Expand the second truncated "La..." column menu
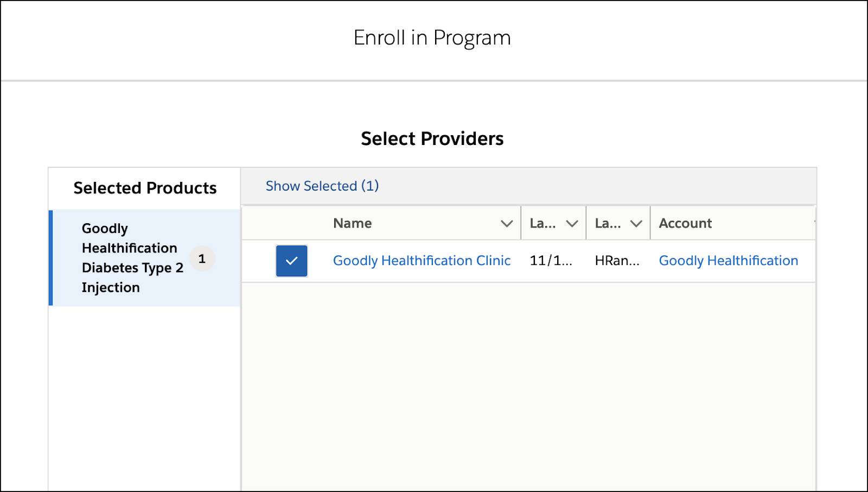This screenshot has width=868, height=492. point(635,223)
